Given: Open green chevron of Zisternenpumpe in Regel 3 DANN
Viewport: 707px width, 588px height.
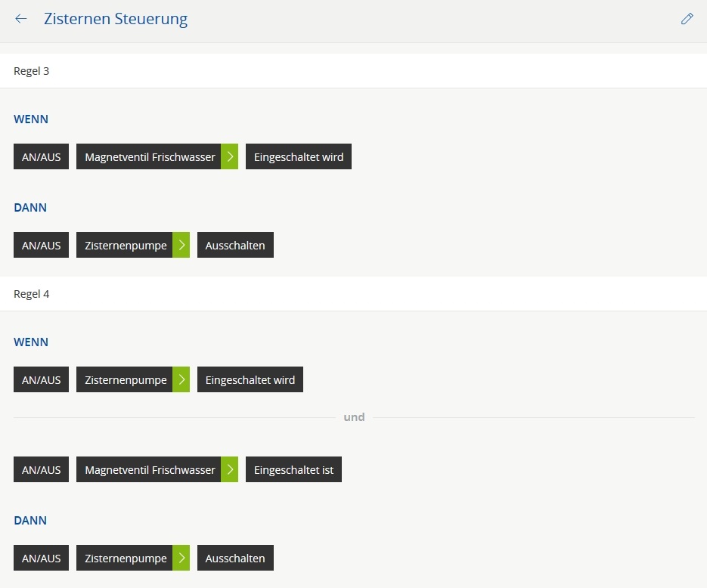Looking at the screenshot, I should [181, 246].
